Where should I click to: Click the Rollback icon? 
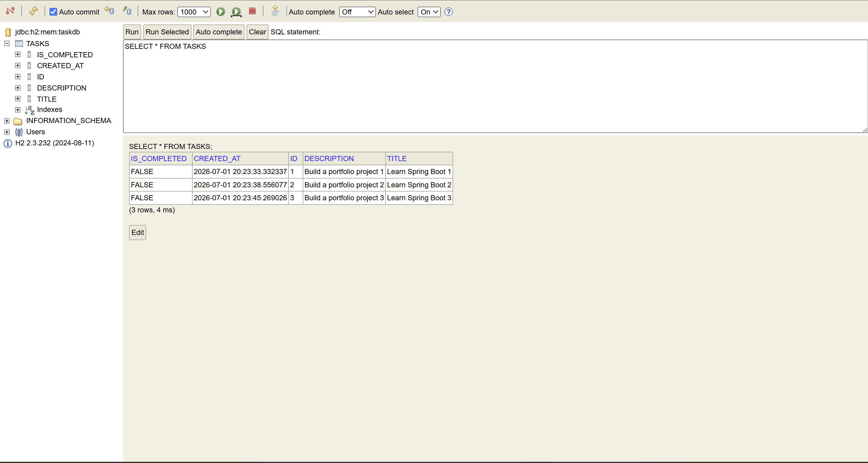[x=109, y=11]
